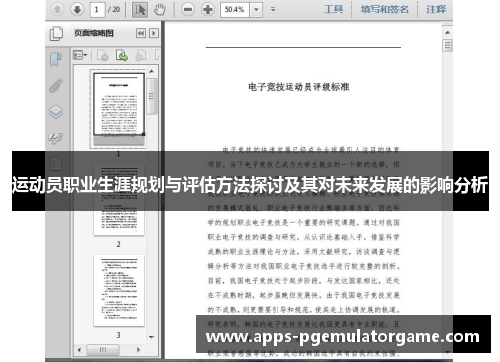Click the extract page green-arrow icon

122,55
